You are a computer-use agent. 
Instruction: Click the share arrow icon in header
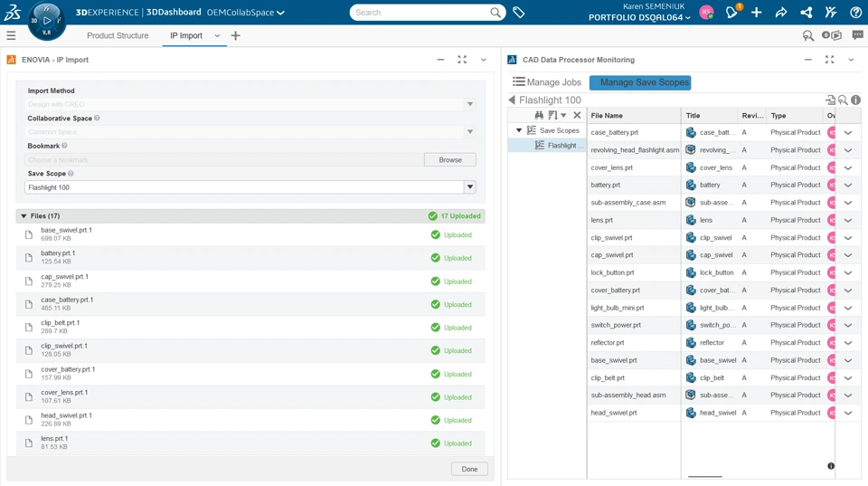pyautogui.click(x=781, y=13)
